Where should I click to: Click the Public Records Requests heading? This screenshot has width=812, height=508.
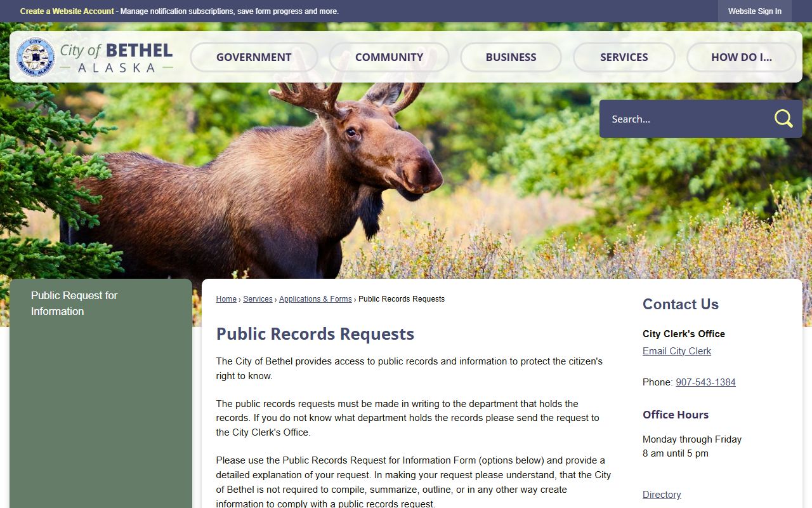tap(315, 334)
